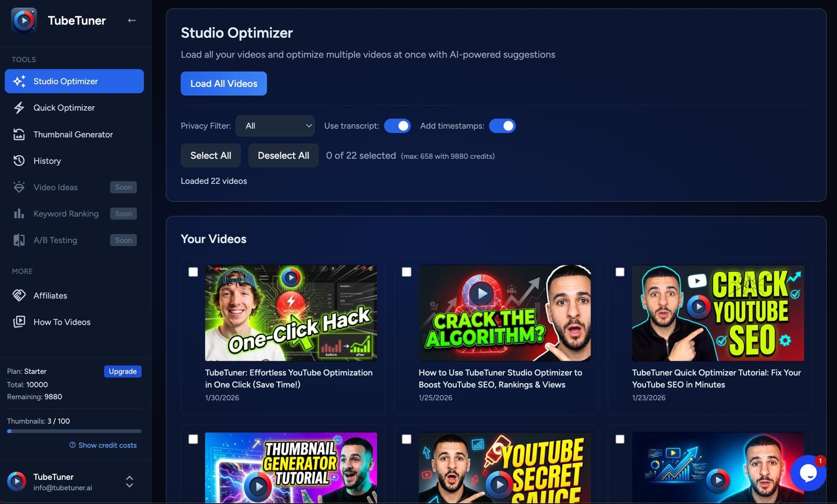Click the Thumbnail Generator icon
This screenshot has height=504, width=837.
coord(19,134)
